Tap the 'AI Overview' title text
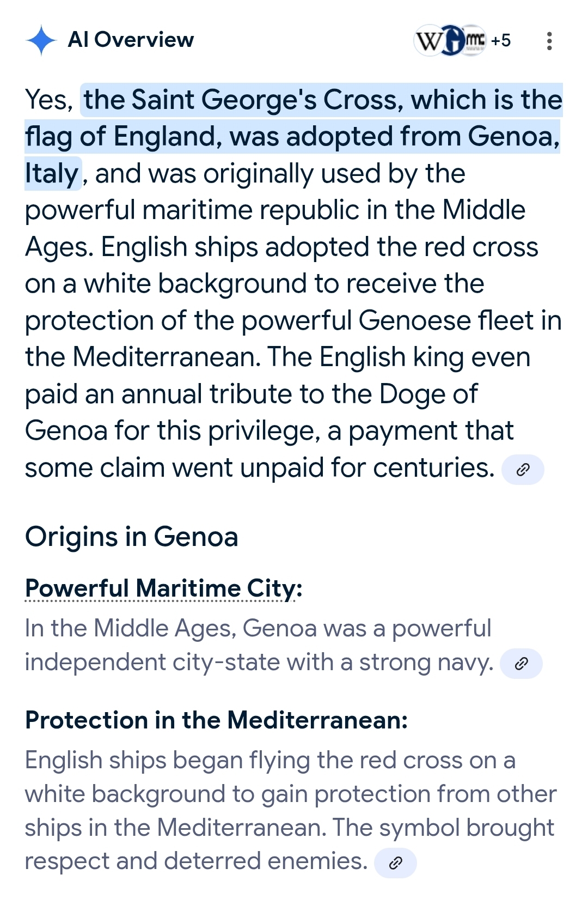This screenshot has height=905, width=588. click(x=131, y=40)
